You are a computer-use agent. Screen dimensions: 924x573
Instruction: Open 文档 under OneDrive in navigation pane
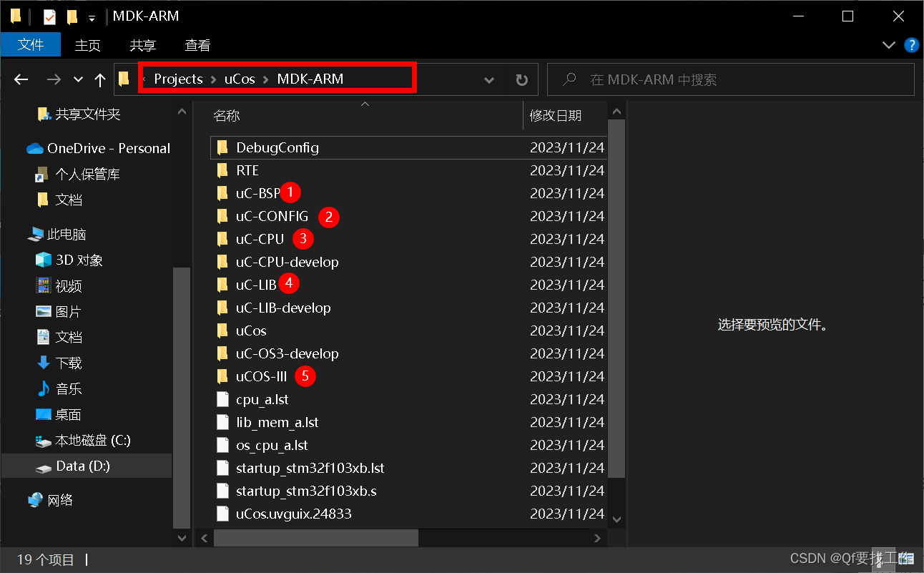click(69, 200)
